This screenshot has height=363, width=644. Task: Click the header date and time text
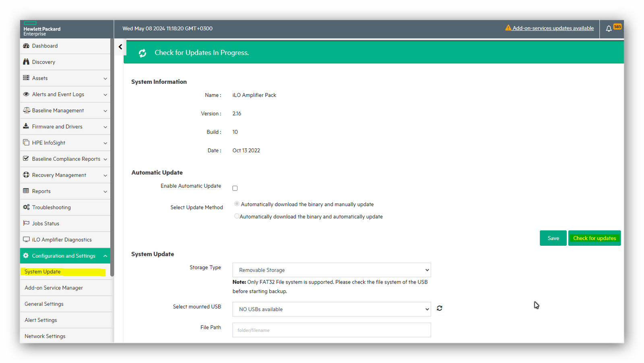(x=167, y=29)
